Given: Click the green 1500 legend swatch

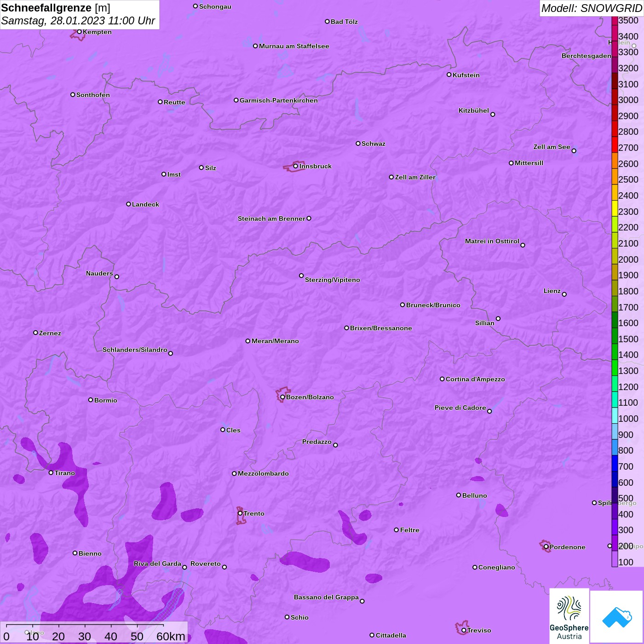Looking at the screenshot, I should point(615,336).
